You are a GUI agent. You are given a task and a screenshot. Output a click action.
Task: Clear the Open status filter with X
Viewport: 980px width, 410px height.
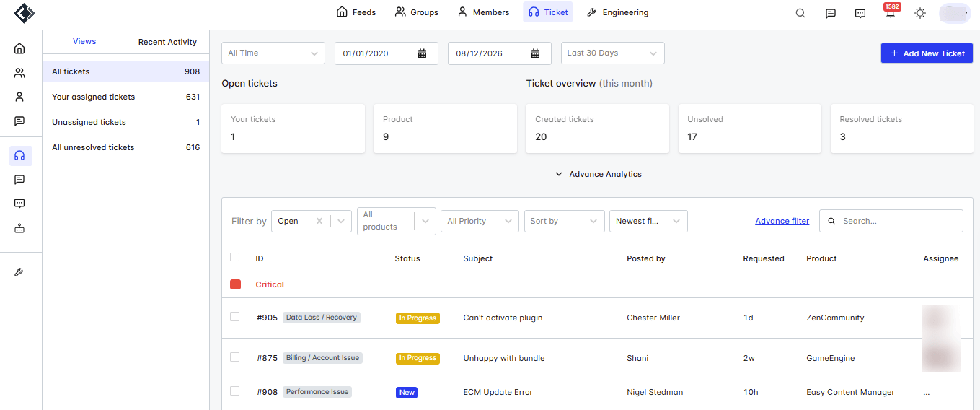coord(319,221)
